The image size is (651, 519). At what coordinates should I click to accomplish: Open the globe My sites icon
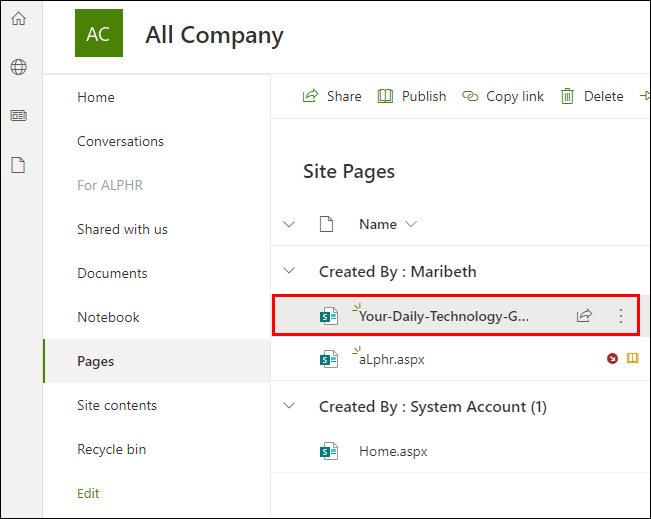[18, 67]
